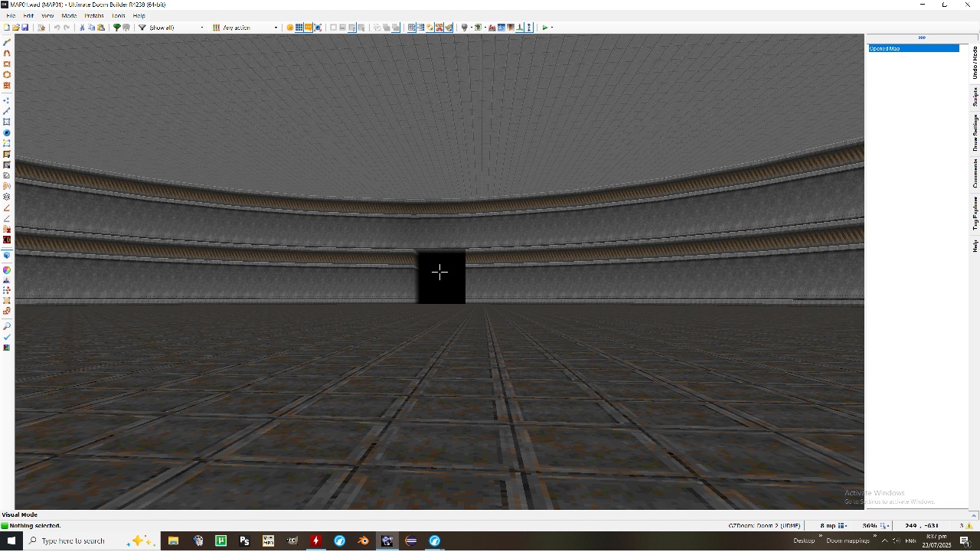Image resolution: width=980 pixels, height=552 pixels.
Task: Click the Open Map folder icon
Action: point(16,28)
